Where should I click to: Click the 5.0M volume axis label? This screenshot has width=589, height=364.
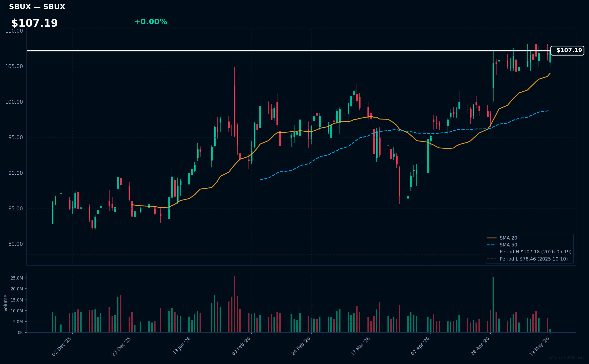pyautogui.click(x=18, y=322)
